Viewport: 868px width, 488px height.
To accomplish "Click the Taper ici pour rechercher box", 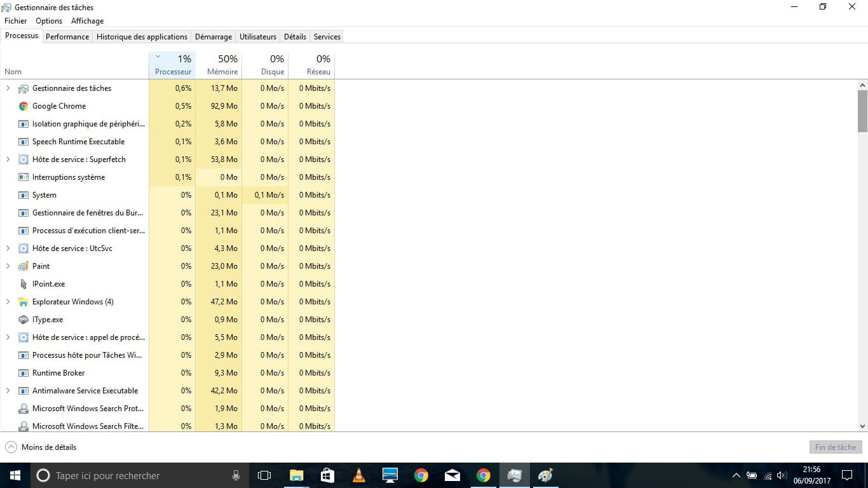I will click(140, 475).
